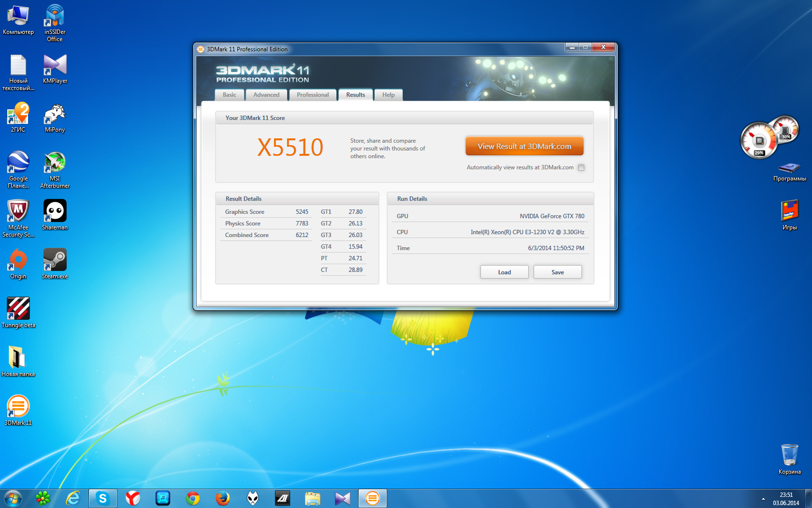The image size is (812, 508).
Task: Click the X5510 score value
Action: click(290, 148)
